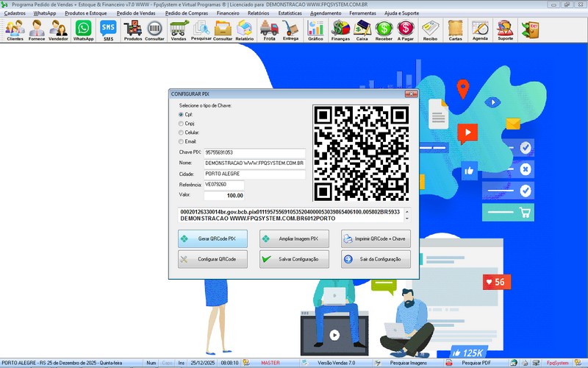Select the Celular key type radio button
588x368 pixels.
[181, 132]
